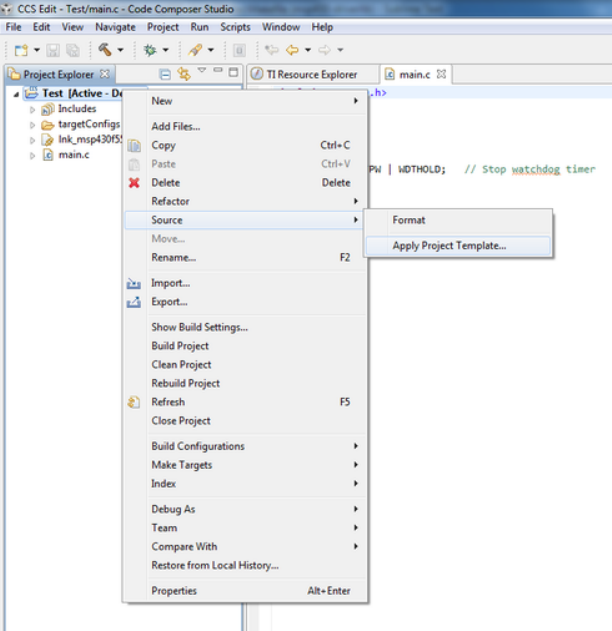Choose Delete with red X icon

245,183
